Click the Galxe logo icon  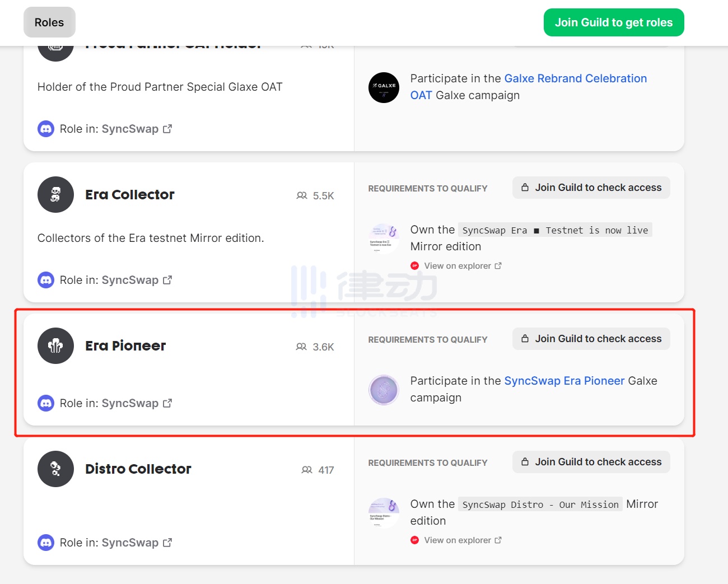(x=384, y=87)
